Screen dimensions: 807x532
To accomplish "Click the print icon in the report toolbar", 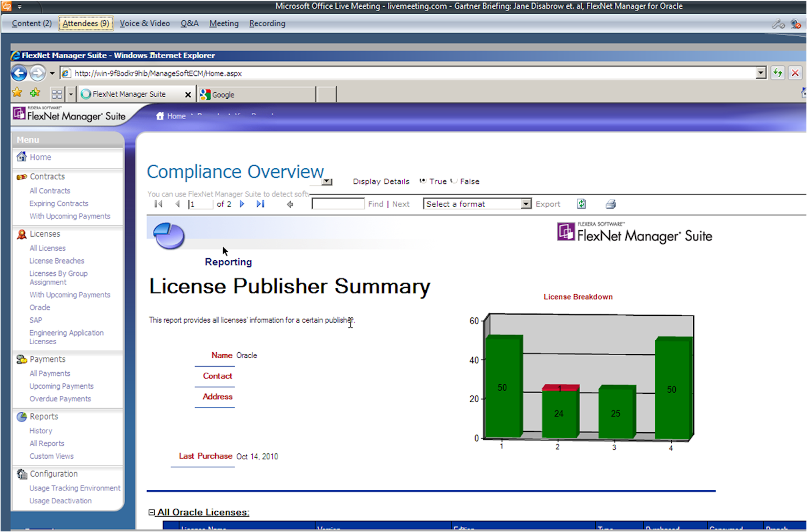I will pyautogui.click(x=611, y=204).
